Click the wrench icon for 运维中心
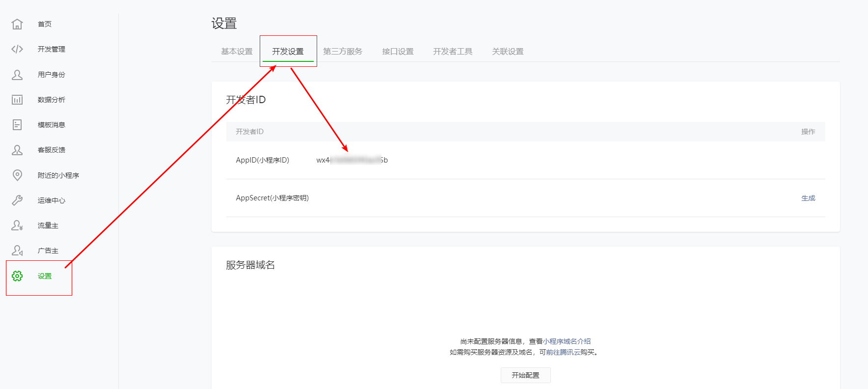Viewport: 868px width, 389px height. (17, 200)
